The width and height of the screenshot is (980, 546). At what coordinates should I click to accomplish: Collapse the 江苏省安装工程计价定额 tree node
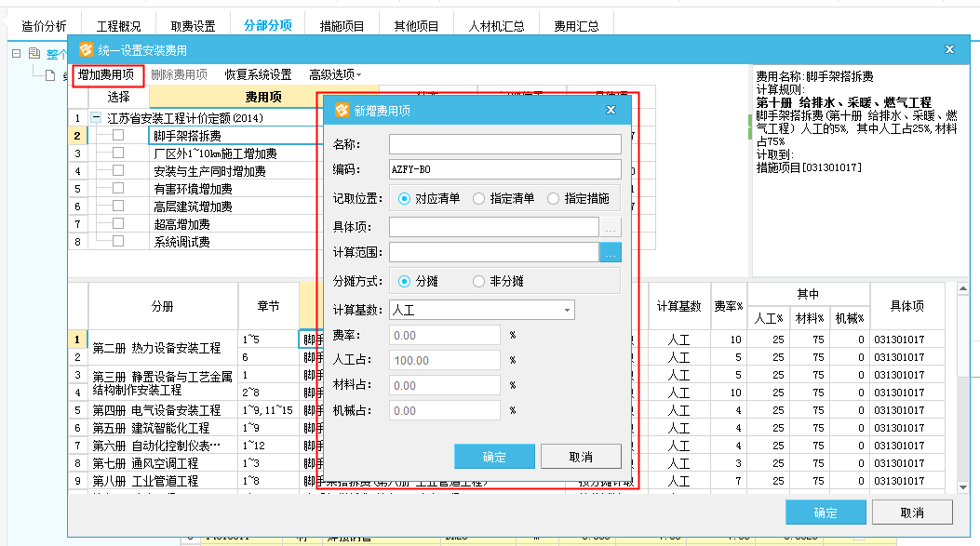pyautogui.click(x=96, y=118)
